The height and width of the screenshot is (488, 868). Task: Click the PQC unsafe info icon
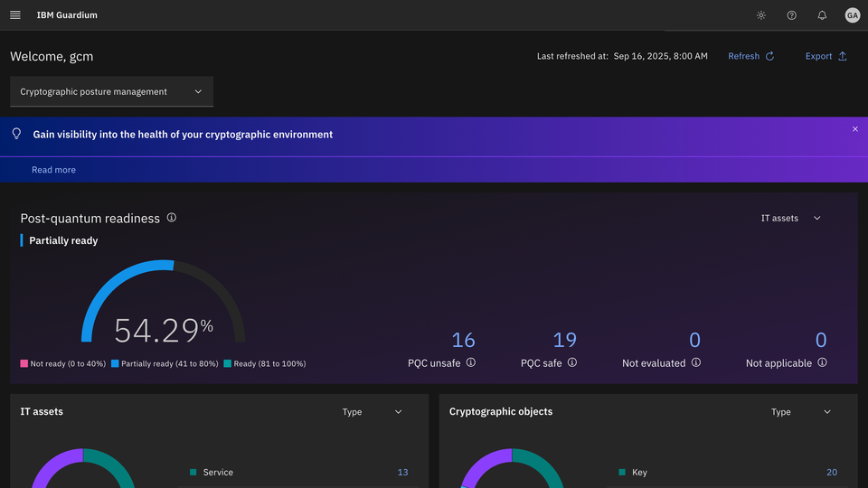[x=471, y=362]
